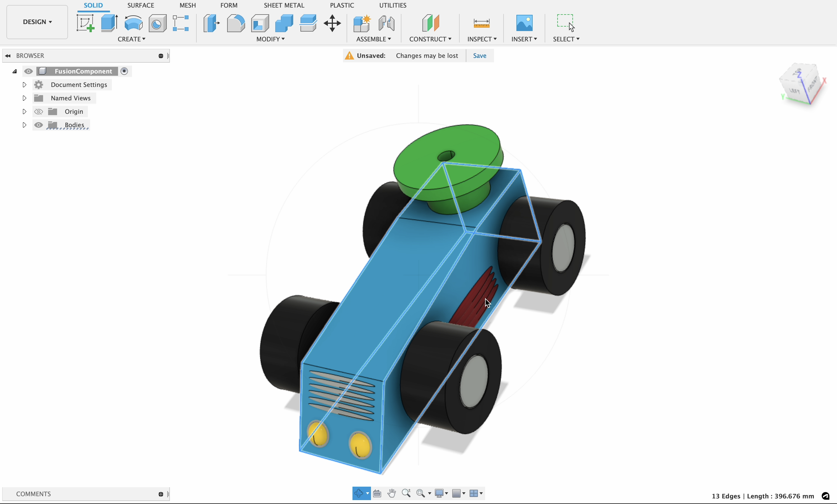Viewport: 837px width, 504px height.
Task: Open Grid and Snaps icon
Action: pos(457,493)
